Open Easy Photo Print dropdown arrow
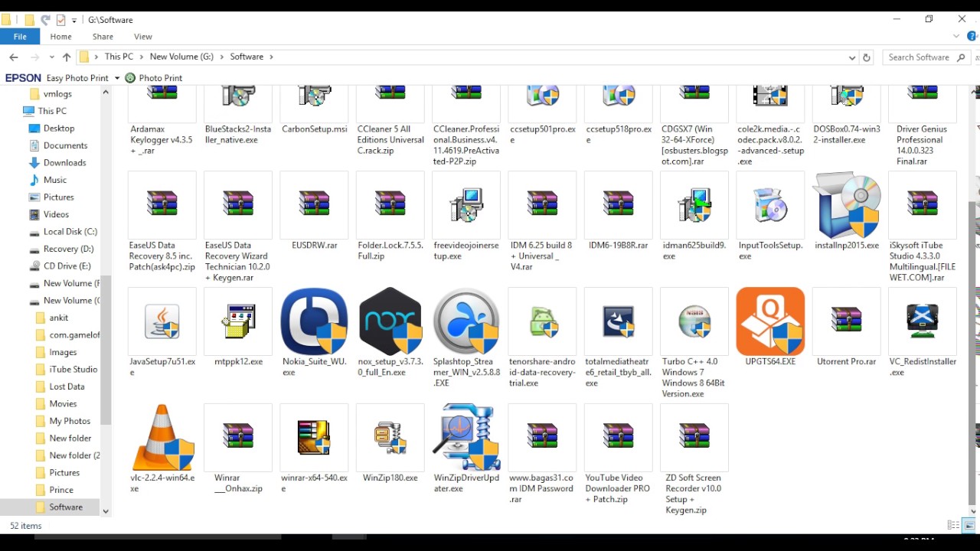The height and width of the screenshot is (551, 980). pos(117,78)
